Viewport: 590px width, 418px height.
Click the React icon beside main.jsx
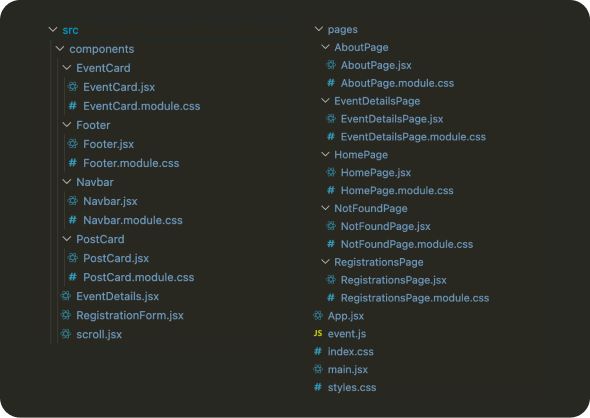click(318, 369)
